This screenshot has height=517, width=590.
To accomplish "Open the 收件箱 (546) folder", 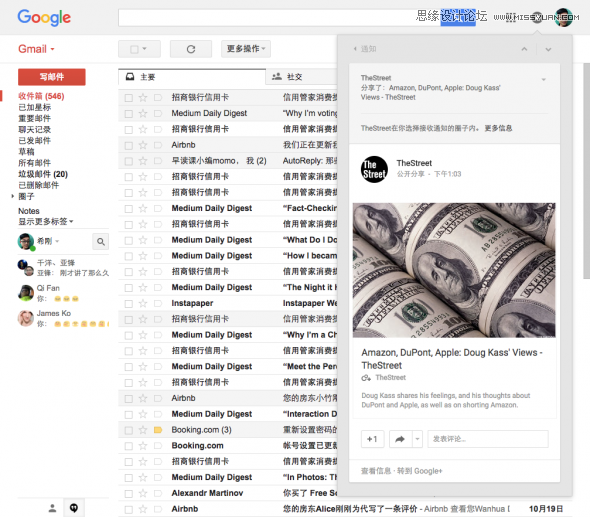I will pyautogui.click(x=41, y=96).
